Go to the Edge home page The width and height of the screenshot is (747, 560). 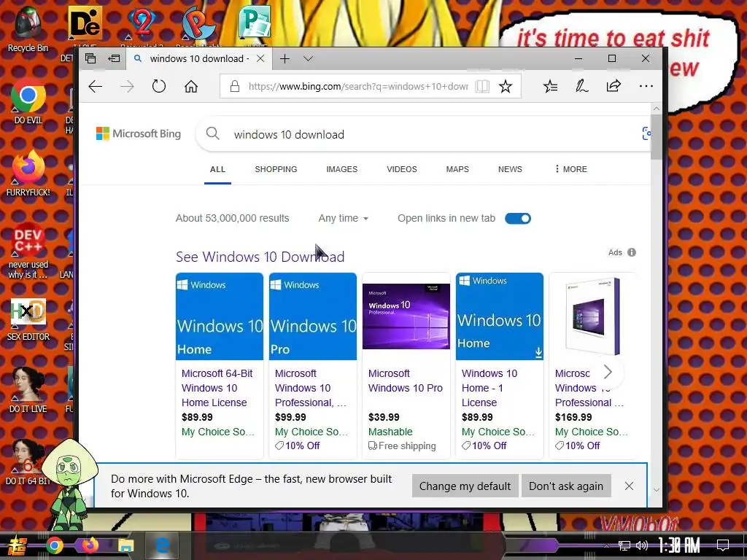coord(191,86)
